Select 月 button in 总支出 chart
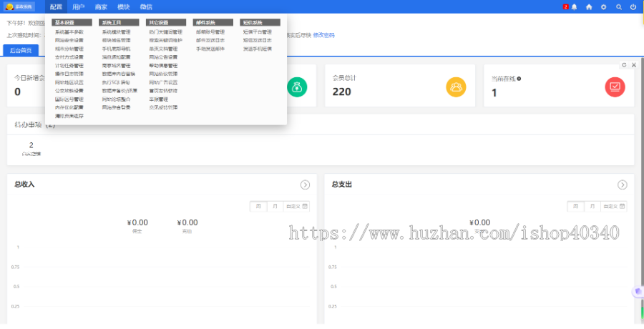The image size is (644, 329). pos(592,206)
